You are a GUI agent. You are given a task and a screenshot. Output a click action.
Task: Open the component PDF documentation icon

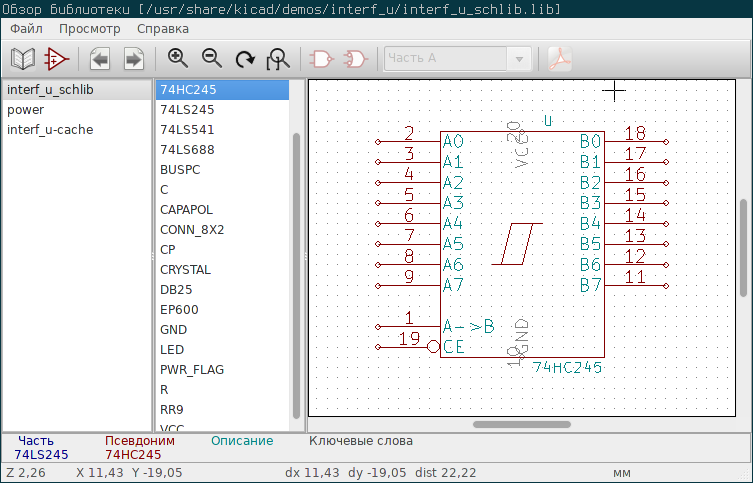(559, 59)
